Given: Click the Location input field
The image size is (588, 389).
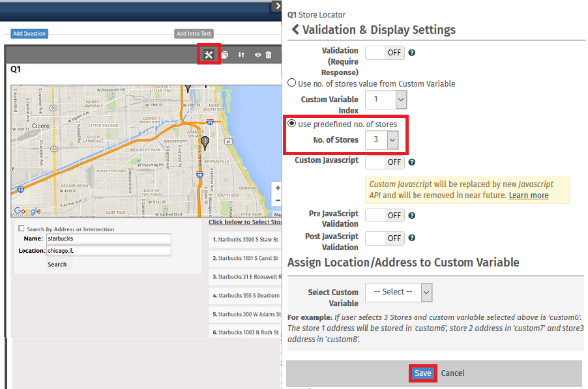Looking at the screenshot, I should click(109, 251).
